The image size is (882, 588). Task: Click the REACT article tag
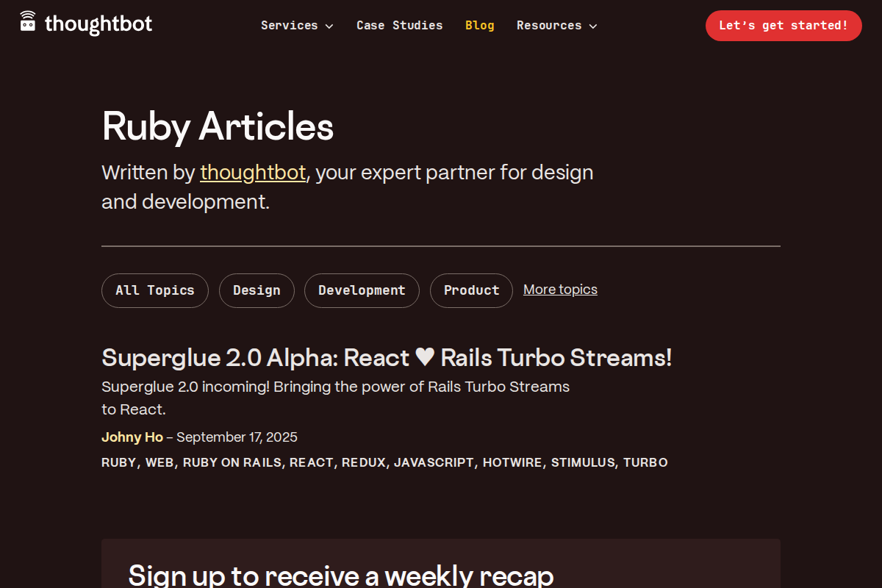(x=312, y=462)
